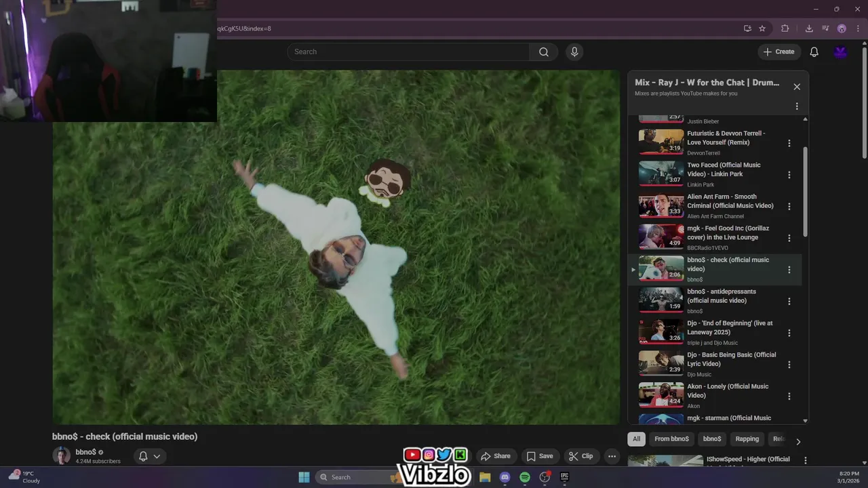
Task: Show more filter chips with right chevron
Action: tap(798, 441)
